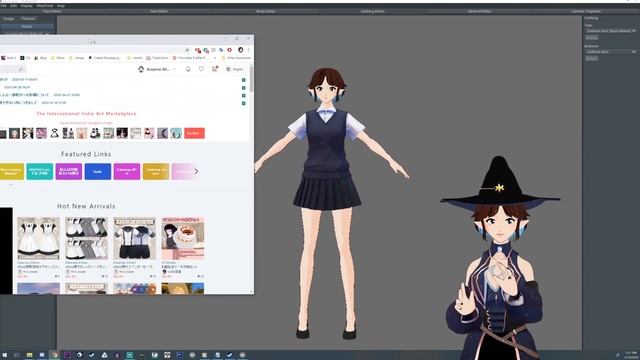
Task: Open the File menu in VRoid Studio
Action: [x=4, y=6]
